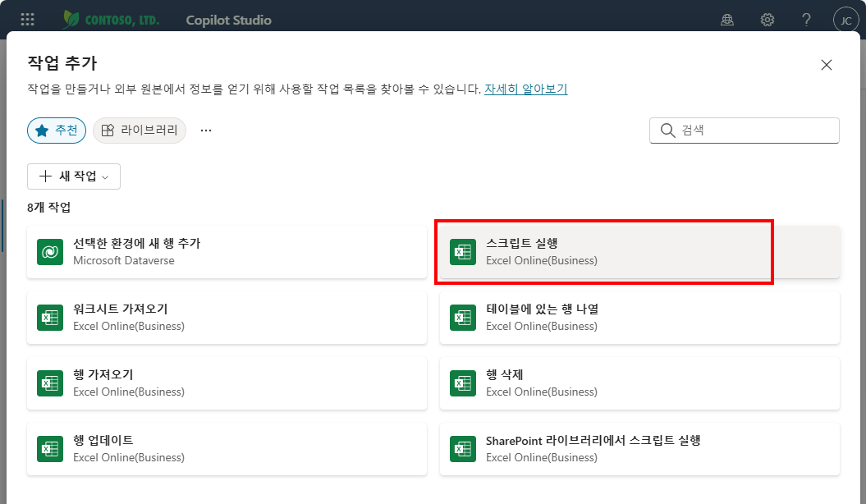Open the help question mark icon
The image size is (866, 504).
coord(806,20)
